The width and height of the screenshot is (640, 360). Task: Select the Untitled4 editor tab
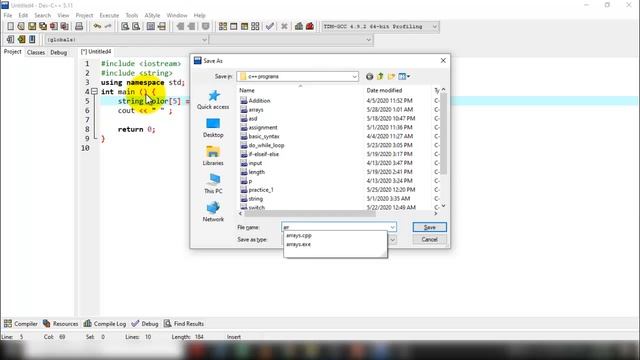tap(96, 51)
